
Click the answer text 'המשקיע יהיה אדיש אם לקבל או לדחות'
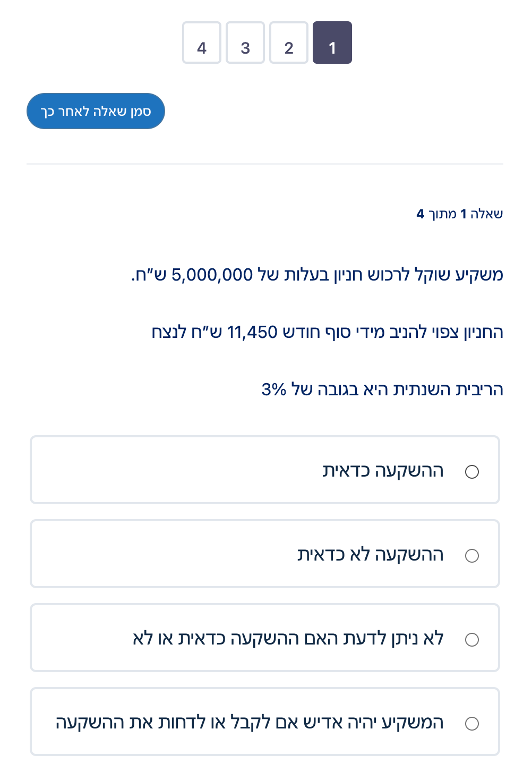(x=250, y=723)
